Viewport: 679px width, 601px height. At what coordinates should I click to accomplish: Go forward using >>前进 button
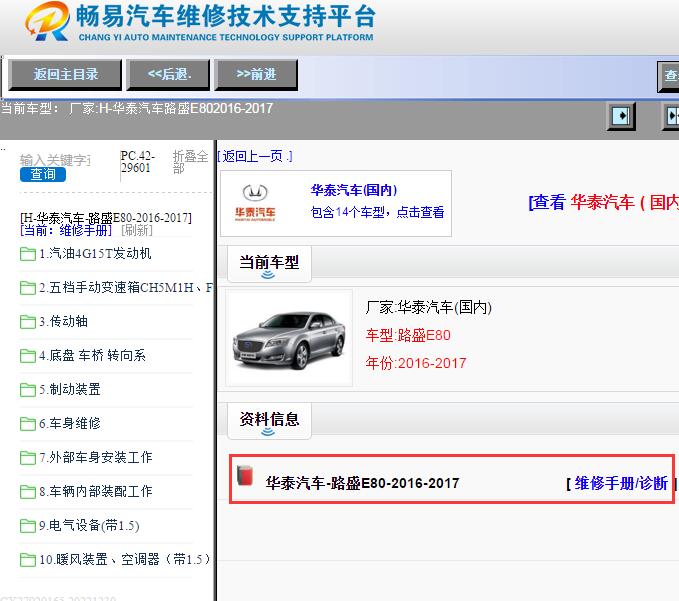256,75
